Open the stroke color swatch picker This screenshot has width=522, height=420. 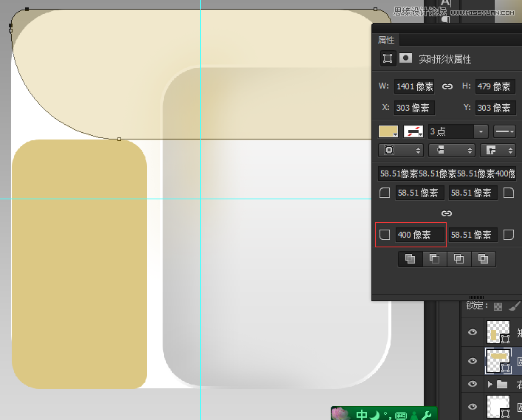pos(413,131)
